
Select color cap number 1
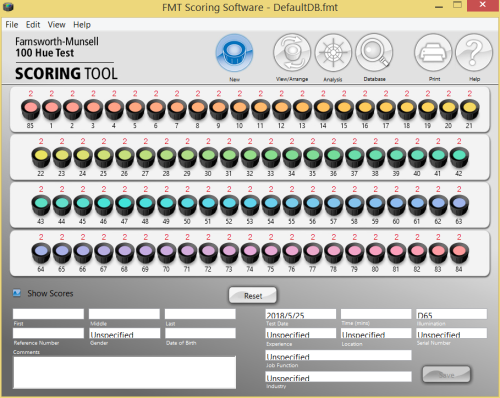point(51,109)
